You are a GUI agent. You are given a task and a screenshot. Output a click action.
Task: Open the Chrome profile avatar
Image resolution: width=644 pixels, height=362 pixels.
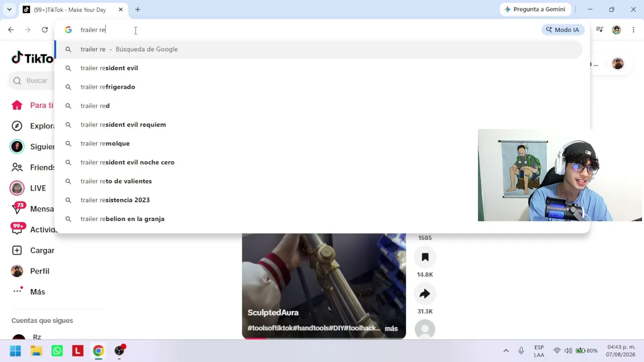(616, 30)
